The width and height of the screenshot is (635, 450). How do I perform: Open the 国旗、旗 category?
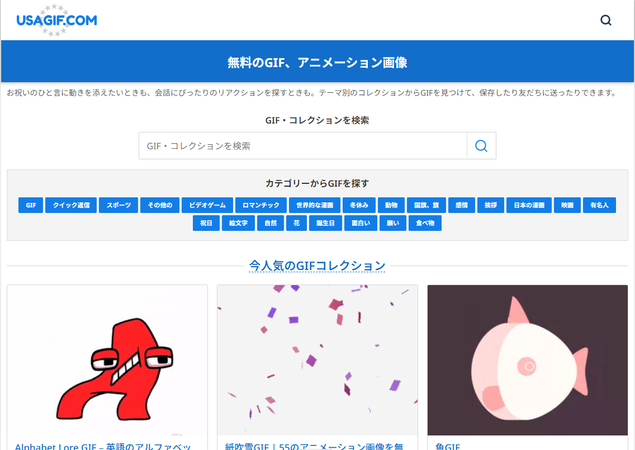tap(426, 205)
